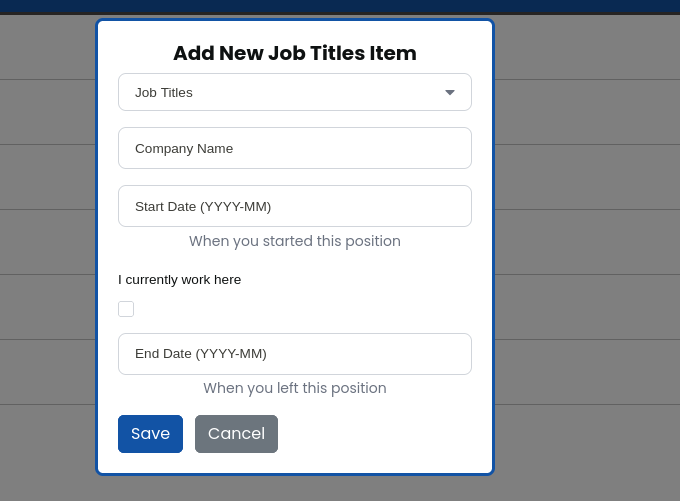Click the "Job Titles" placeholder text
Viewport: 680px width, 501px height.
point(164,93)
